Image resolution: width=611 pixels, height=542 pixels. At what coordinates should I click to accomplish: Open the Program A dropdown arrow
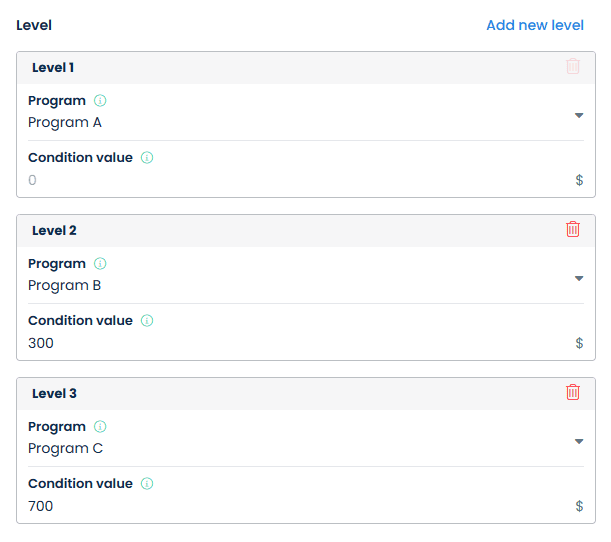click(579, 115)
